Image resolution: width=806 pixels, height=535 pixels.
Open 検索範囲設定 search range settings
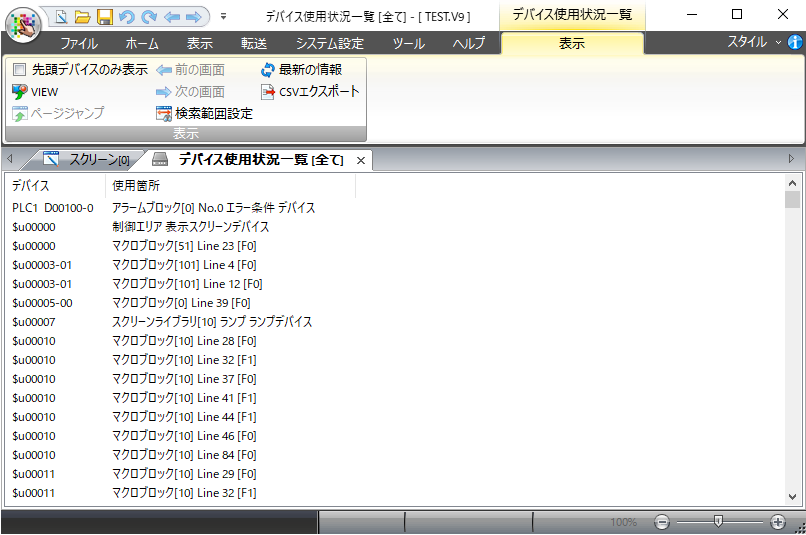204,114
